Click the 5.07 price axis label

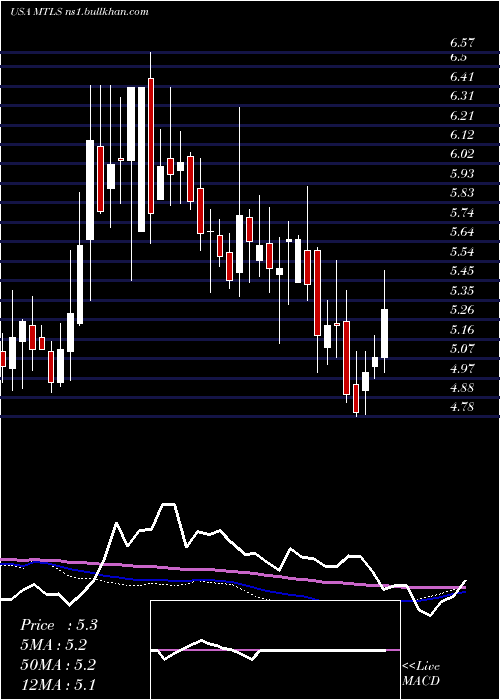tap(462, 349)
